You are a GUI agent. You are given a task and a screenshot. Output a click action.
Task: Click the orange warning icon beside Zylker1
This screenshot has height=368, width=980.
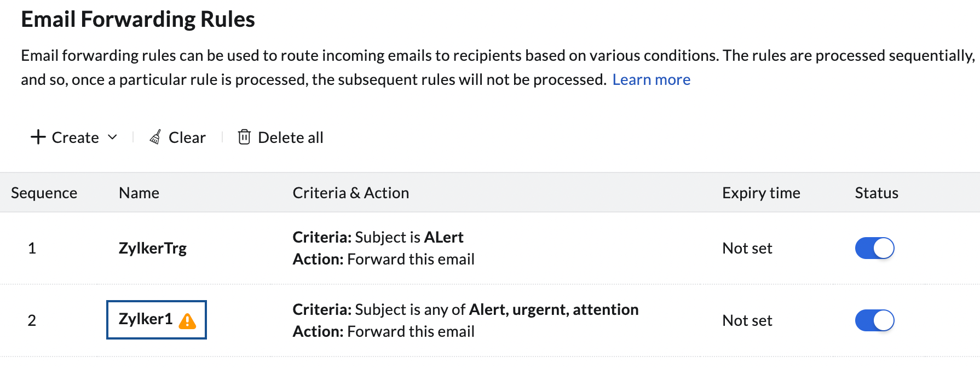pos(187,320)
